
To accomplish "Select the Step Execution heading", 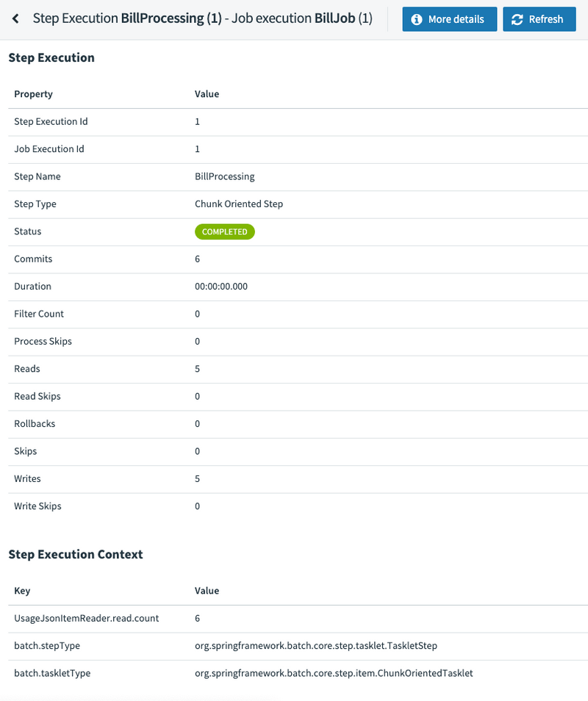I will click(51, 57).
